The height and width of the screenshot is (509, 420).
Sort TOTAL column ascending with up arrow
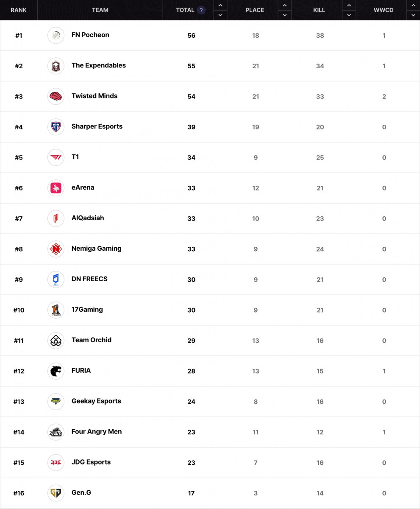pos(220,6)
